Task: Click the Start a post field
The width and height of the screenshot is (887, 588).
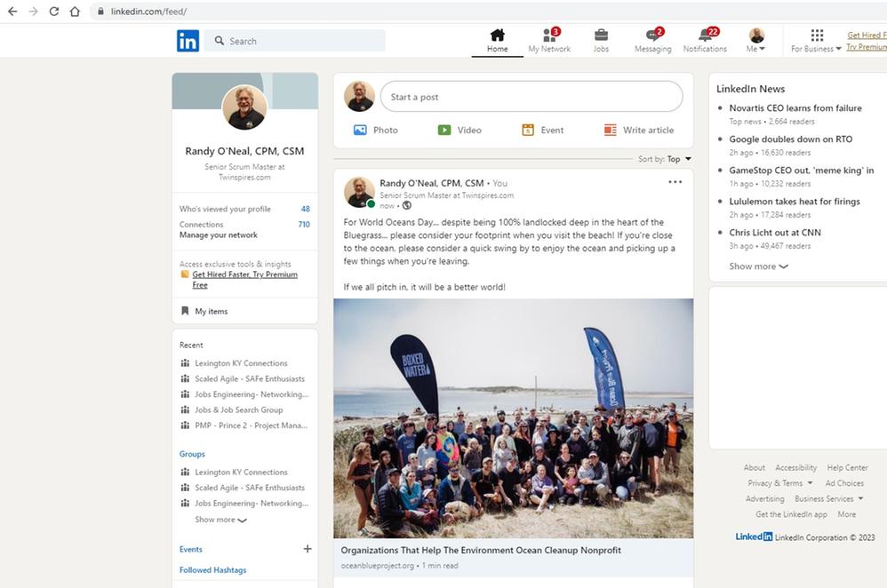Action: 531,97
